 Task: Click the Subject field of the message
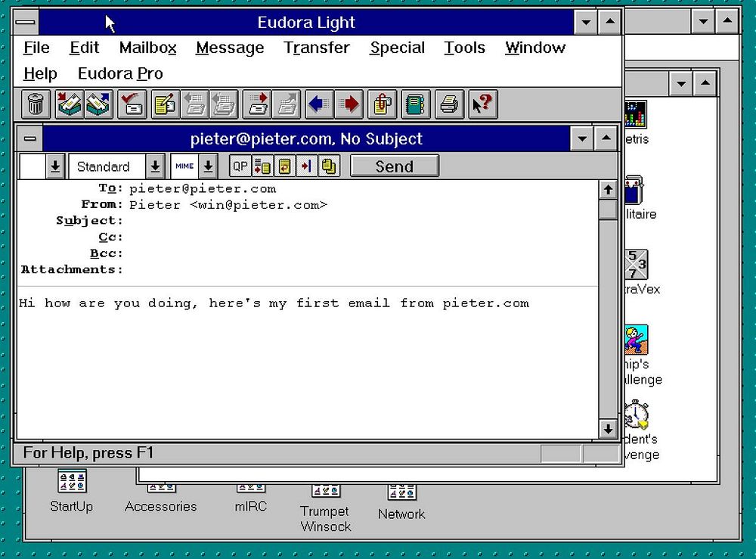(361, 220)
